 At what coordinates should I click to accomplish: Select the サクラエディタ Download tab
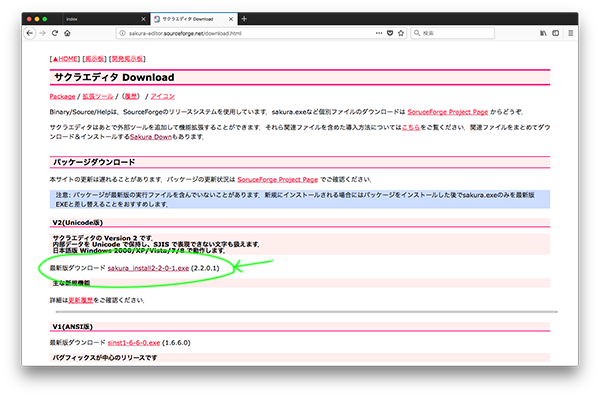tap(194, 19)
